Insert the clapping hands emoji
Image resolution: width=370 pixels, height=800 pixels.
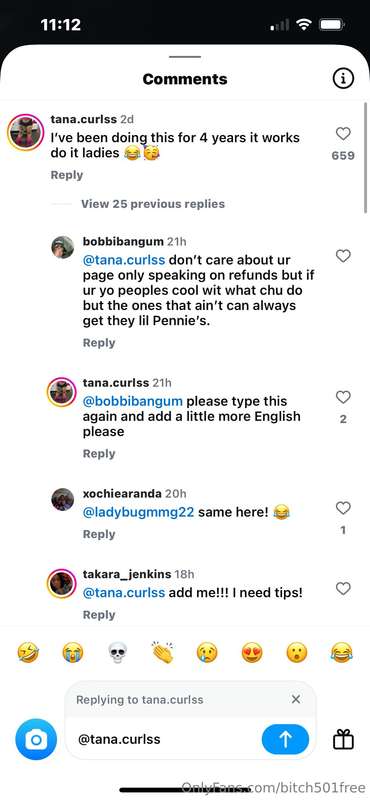163,653
